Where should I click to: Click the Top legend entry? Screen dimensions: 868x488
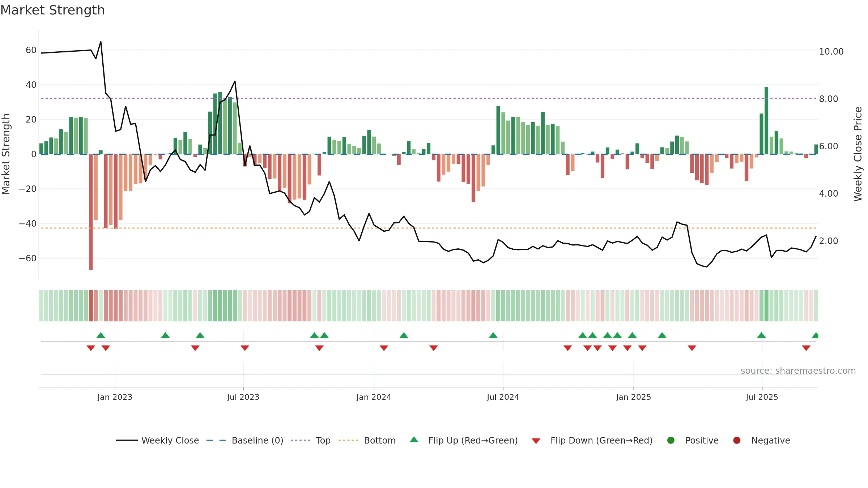coord(310,440)
